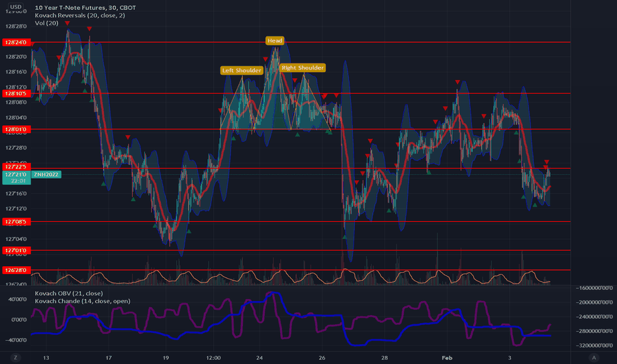Click the 128'20'0 price axis label

tap(16, 57)
